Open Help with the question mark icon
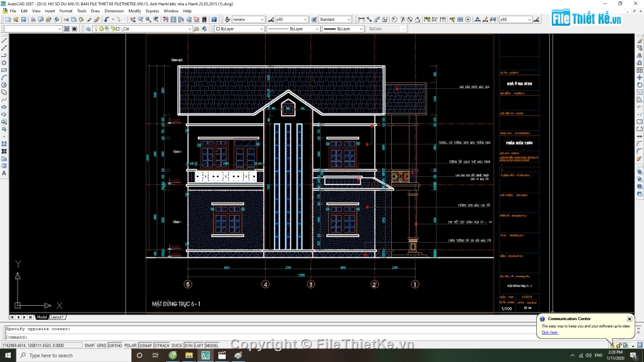644x362 pixels. [x=214, y=19]
